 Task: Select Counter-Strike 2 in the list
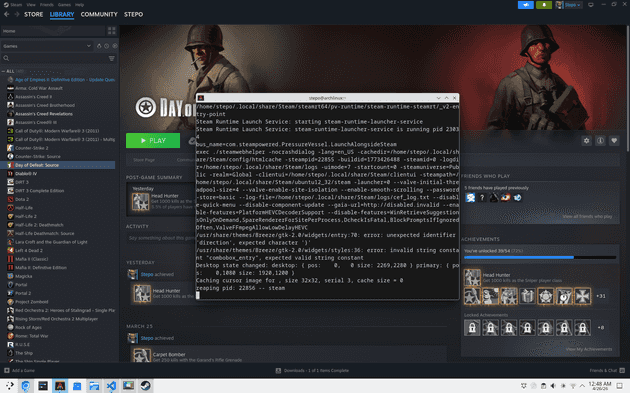61,148
